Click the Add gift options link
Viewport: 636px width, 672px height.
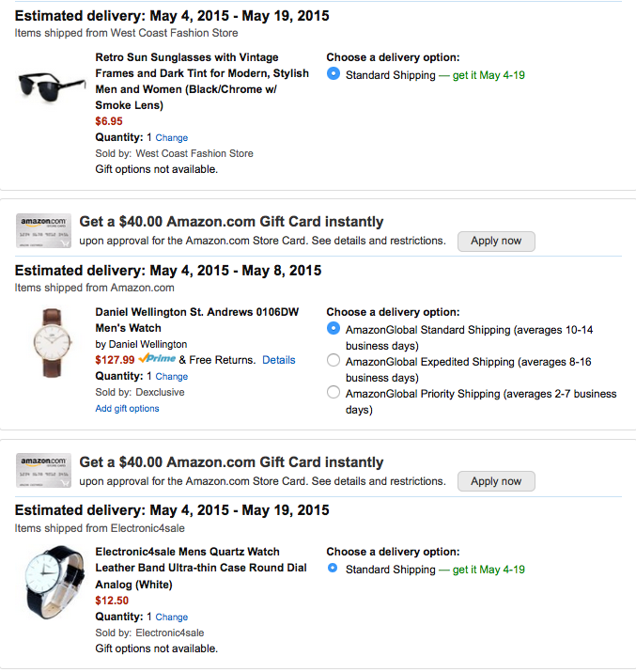tap(127, 409)
